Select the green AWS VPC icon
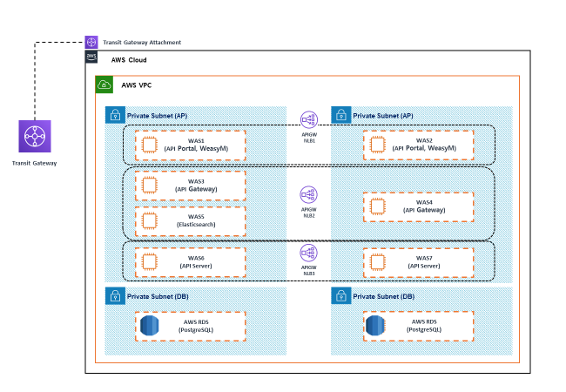Viewport: 566px width, 392px height. 104,84
